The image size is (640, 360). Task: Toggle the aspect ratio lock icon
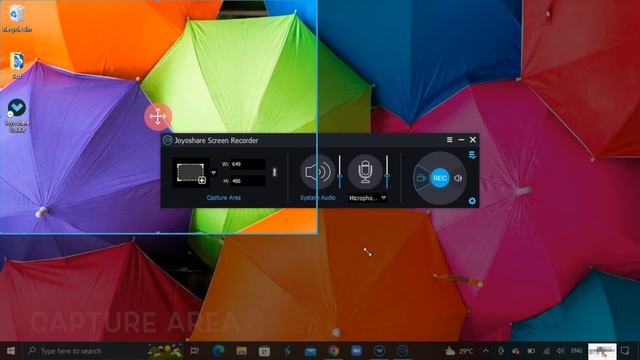pyautogui.click(x=275, y=172)
